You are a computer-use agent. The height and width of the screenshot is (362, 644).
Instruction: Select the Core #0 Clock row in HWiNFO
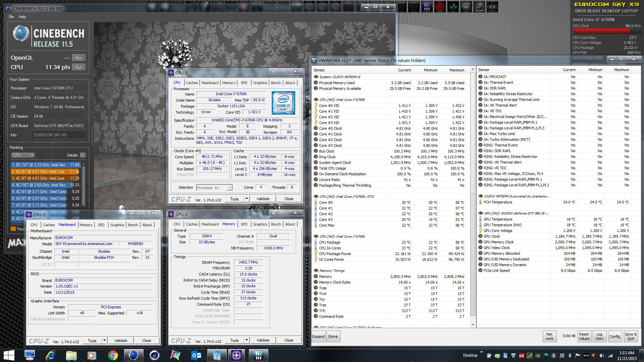click(389, 128)
